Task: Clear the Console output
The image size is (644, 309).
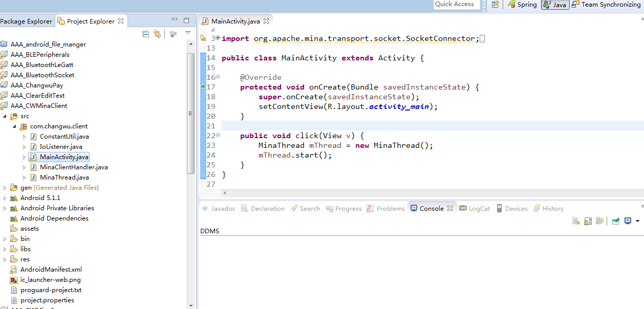Action: (x=576, y=221)
